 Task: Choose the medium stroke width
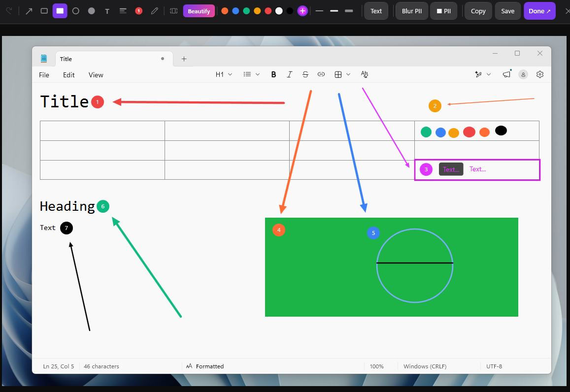(x=334, y=11)
